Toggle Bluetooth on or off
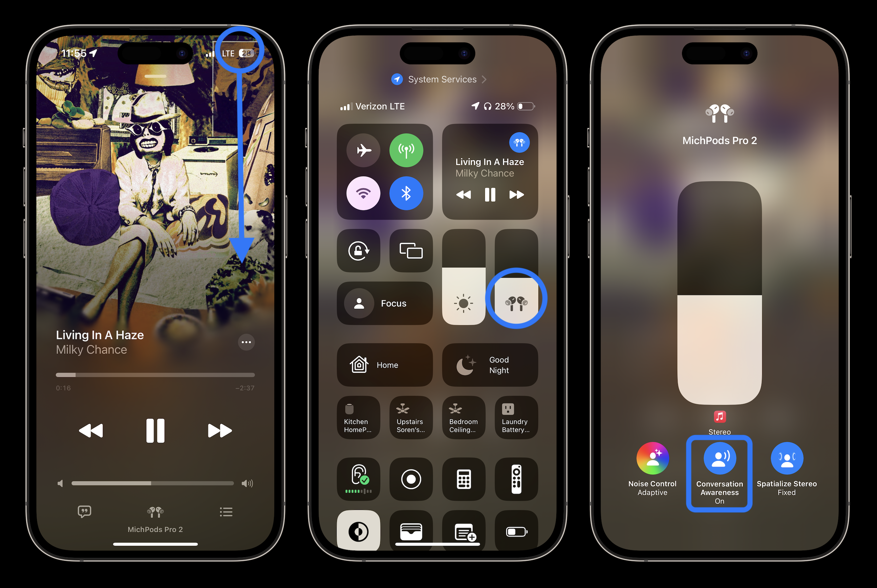This screenshot has width=877, height=588. [x=406, y=194]
